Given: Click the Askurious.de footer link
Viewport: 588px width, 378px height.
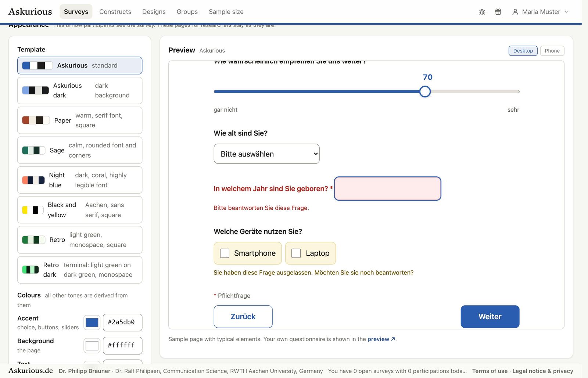Looking at the screenshot, I should click(x=31, y=371).
